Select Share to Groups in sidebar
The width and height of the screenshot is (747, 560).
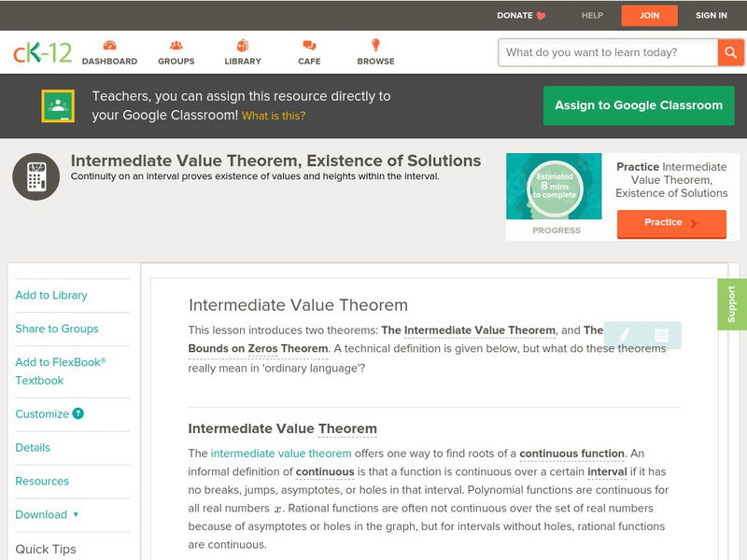(57, 329)
